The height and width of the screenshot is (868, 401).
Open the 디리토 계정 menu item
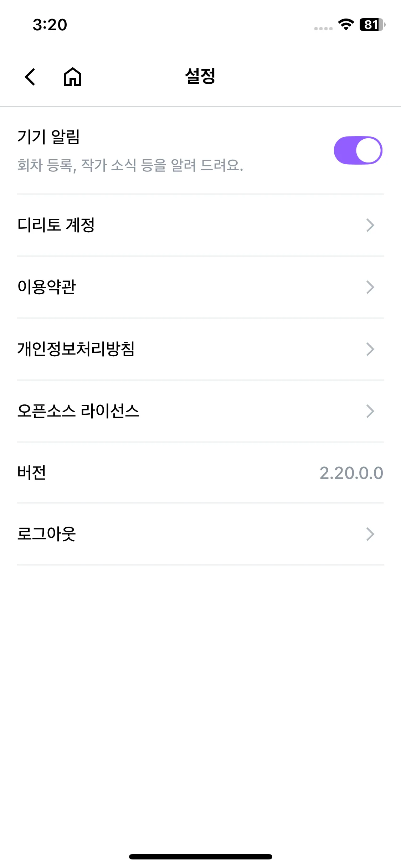[x=56, y=225]
